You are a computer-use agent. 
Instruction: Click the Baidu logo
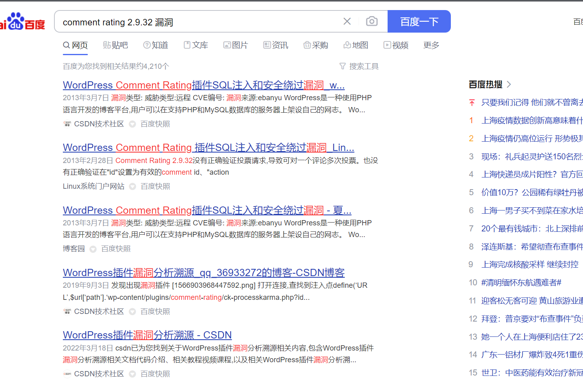22,21
